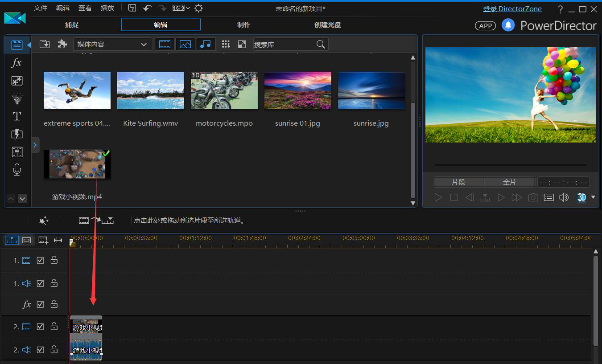602x364 pixels.
Task: Open the settings gear icon
Action: 199,8
